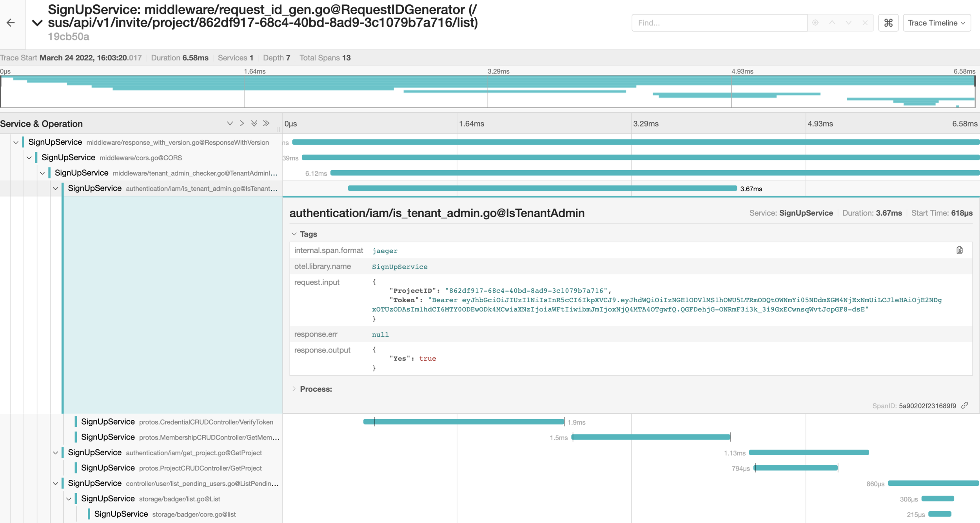Collapse the get_project.go@GetProject span tree
980x523 pixels.
[56, 453]
